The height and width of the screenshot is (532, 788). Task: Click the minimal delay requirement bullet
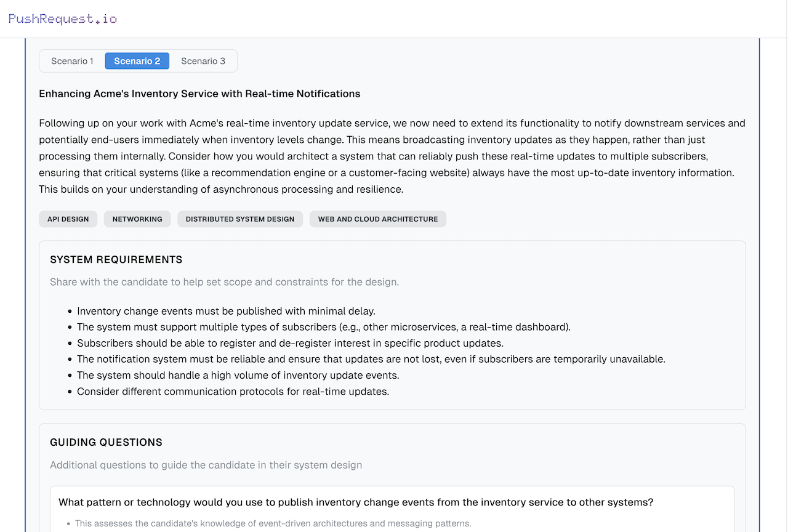point(226,311)
